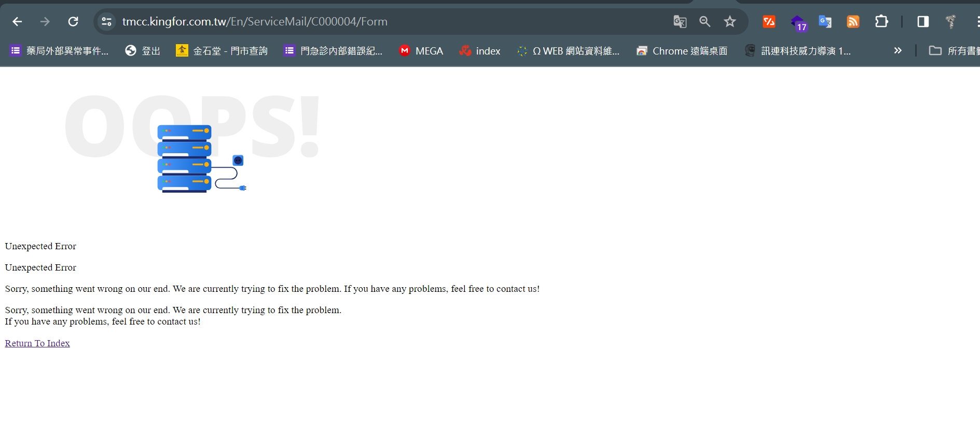The width and height of the screenshot is (980, 444).
Task: Toggle the browser side panel
Action: [922, 22]
